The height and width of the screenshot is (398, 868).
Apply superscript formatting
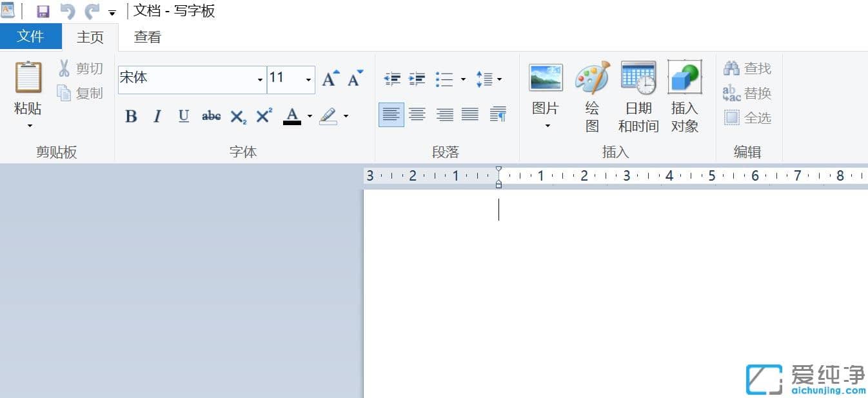(x=262, y=116)
